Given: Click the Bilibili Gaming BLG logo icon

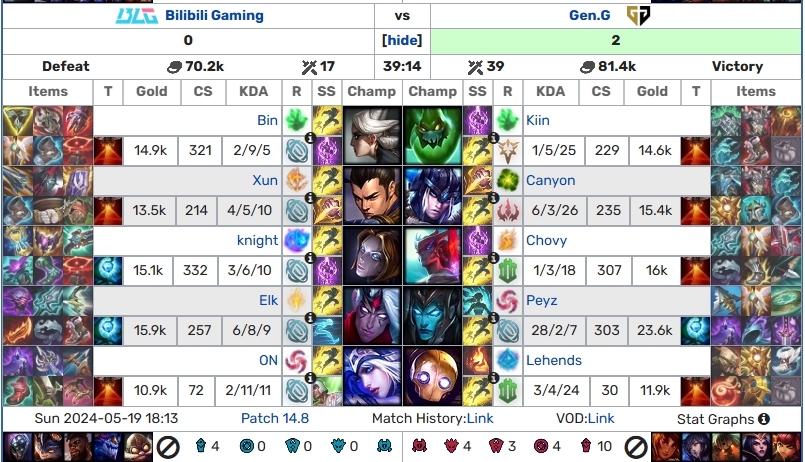Looking at the screenshot, I should (x=137, y=16).
